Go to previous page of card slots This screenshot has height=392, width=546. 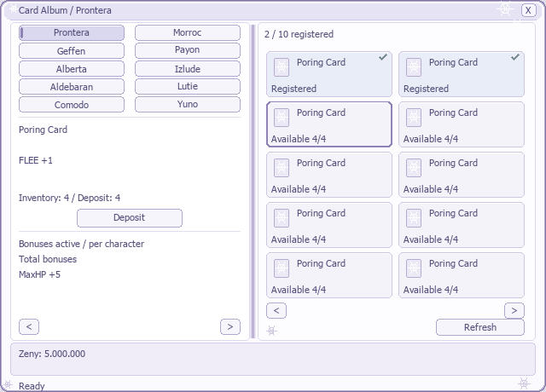(276, 310)
